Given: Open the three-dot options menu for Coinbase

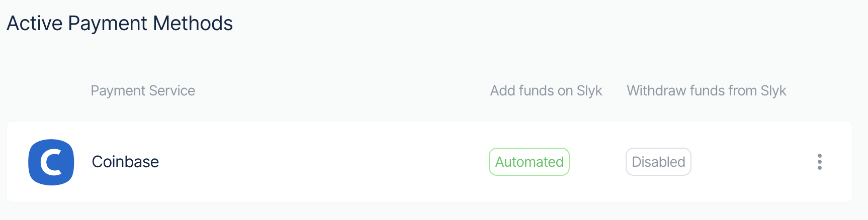Looking at the screenshot, I should (x=819, y=162).
